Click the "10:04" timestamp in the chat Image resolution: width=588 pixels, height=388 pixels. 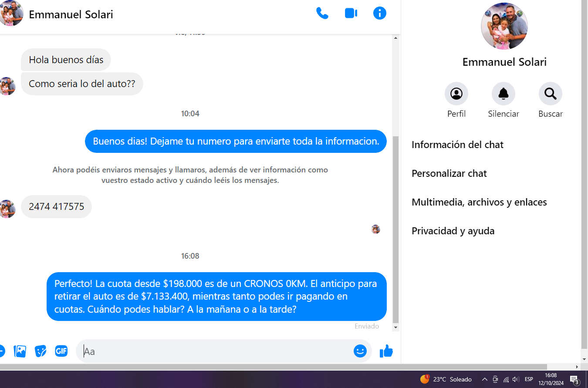190,114
